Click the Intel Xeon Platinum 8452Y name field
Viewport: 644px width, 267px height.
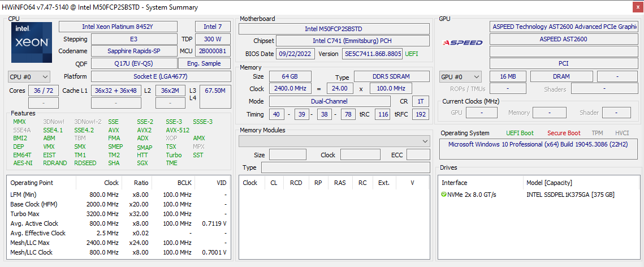click(x=118, y=27)
